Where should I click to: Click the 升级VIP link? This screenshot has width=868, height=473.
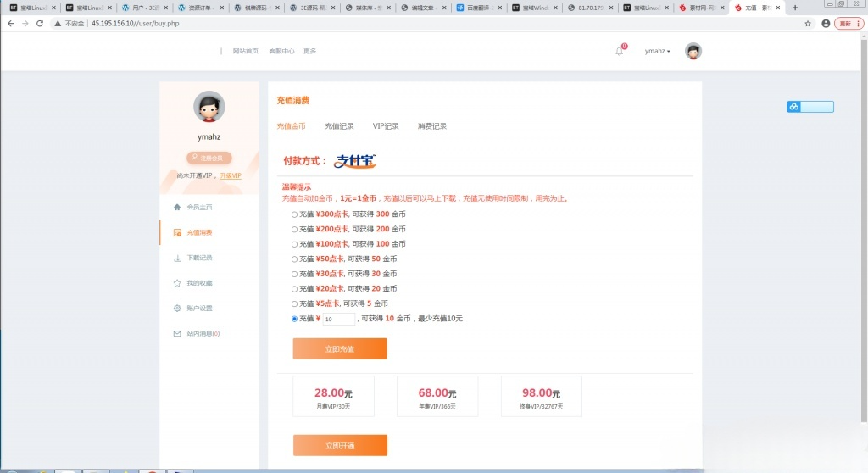231,175
